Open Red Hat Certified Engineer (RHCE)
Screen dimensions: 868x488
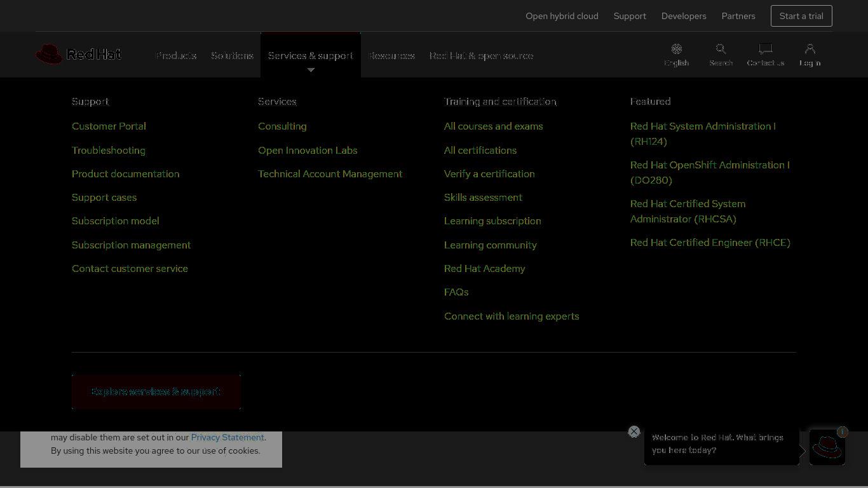710,242
